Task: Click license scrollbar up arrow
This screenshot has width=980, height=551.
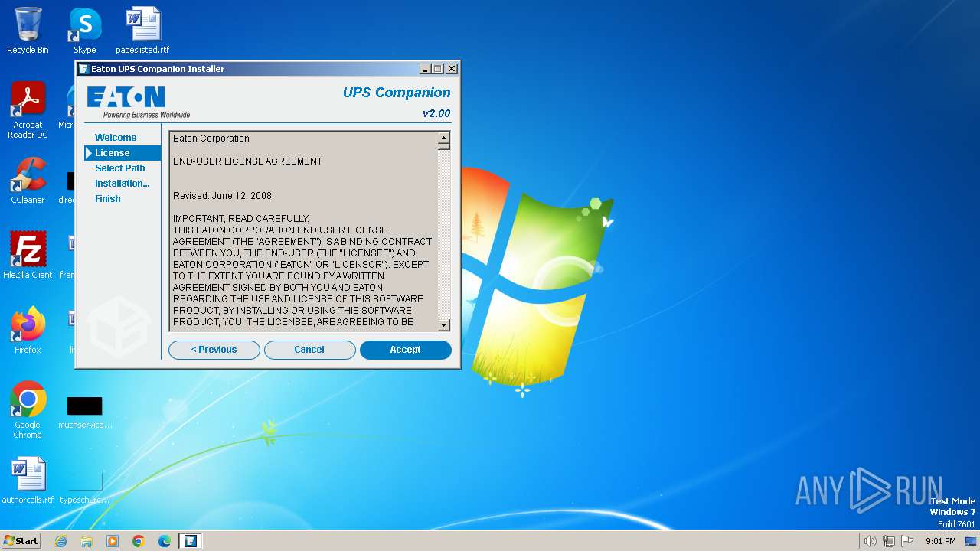Action: [443, 138]
